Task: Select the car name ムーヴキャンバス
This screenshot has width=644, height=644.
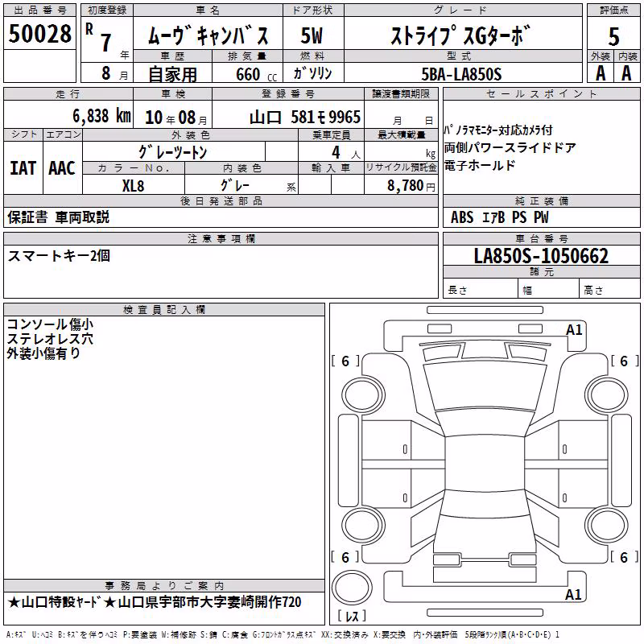Action: (x=208, y=35)
